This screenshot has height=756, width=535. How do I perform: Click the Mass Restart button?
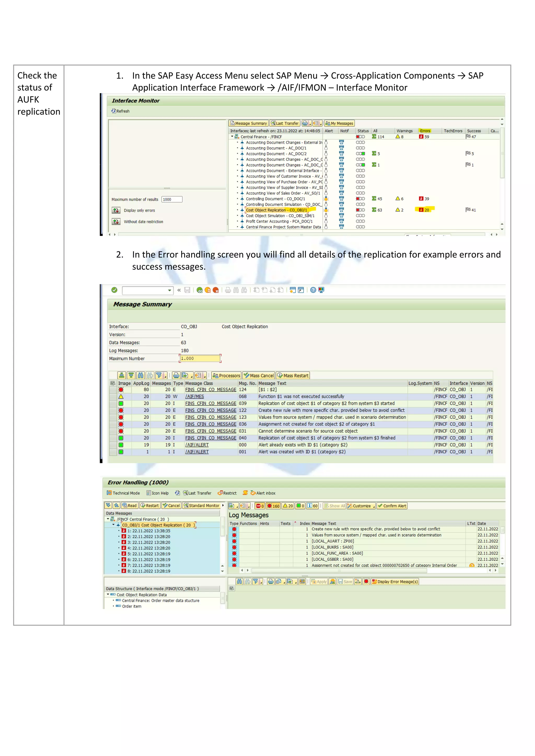pyautogui.click(x=293, y=376)
